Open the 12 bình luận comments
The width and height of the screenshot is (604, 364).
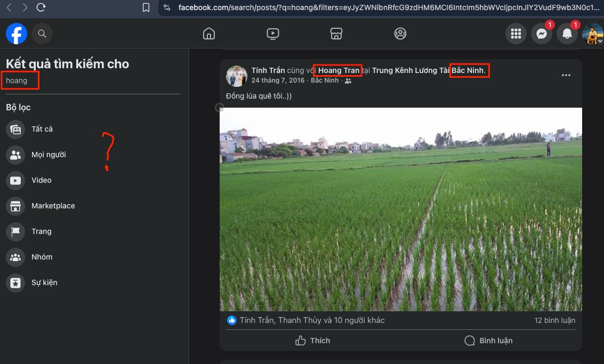[x=555, y=320]
